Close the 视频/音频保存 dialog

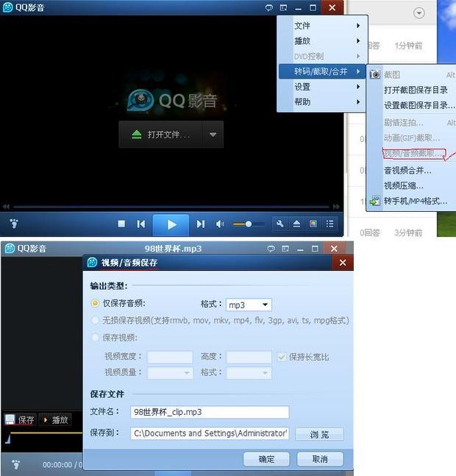point(343,263)
